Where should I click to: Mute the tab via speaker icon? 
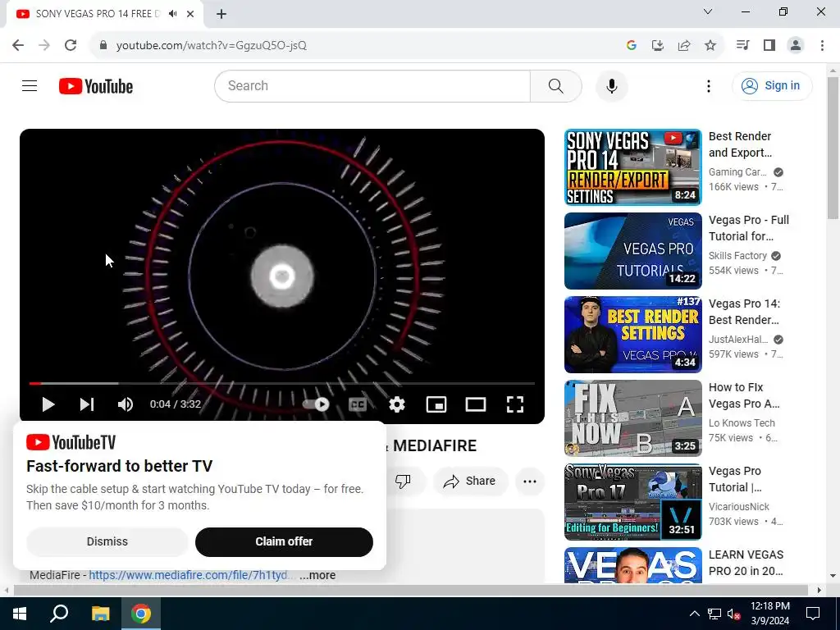pyautogui.click(x=172, y=14)
